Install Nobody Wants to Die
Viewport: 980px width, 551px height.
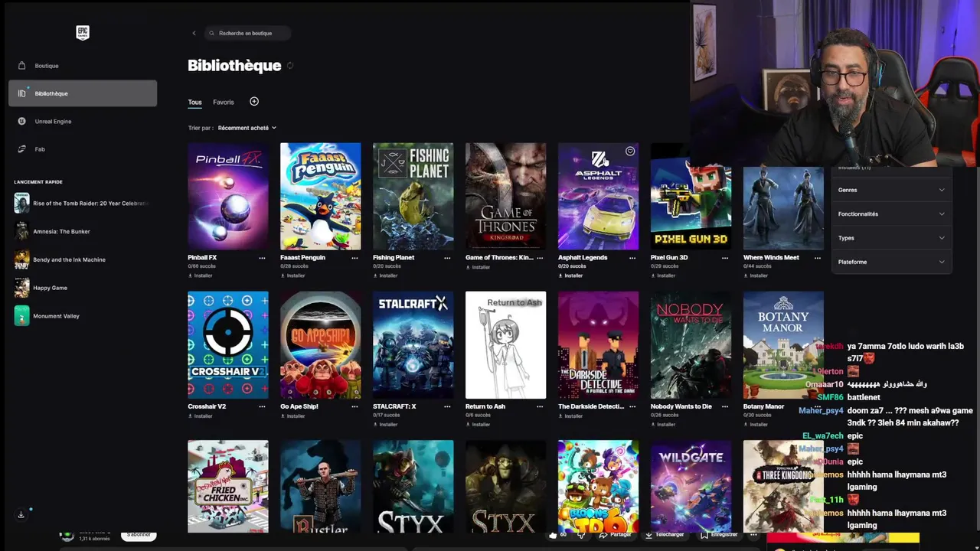[664, 425]
